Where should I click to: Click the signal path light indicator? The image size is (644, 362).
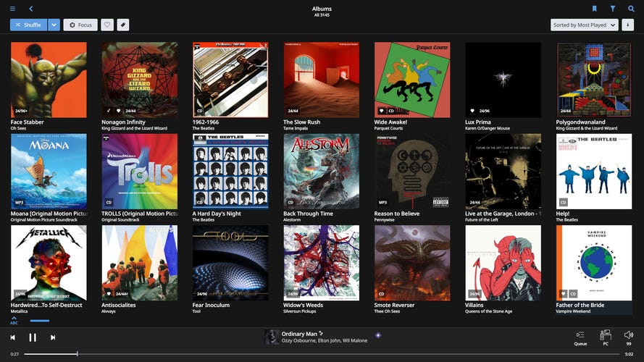tap(378, 335)
